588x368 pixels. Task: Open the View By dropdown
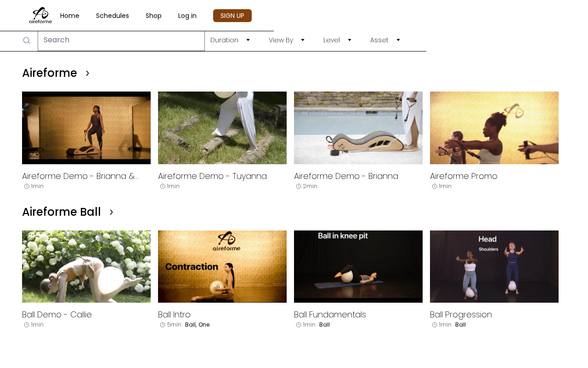pyautogui.click(x=287, y=40)
